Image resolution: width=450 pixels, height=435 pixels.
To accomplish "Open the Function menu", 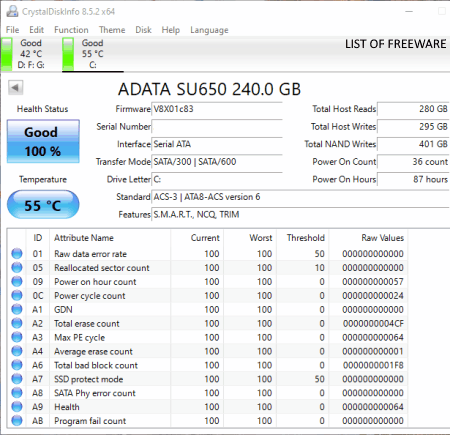I will click(71, 30).
